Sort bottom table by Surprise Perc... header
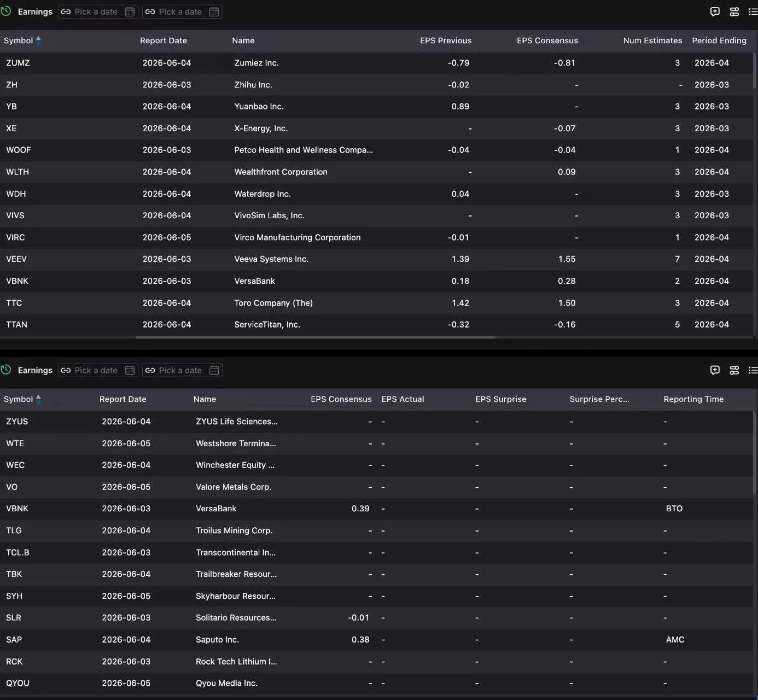758x700 pixels. coord(599,399)
